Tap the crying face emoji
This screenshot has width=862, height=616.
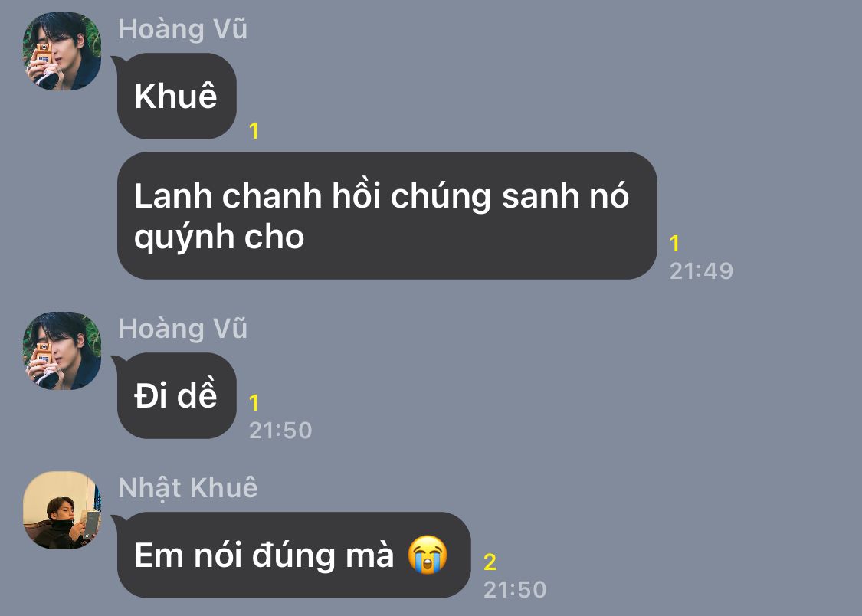pyautogui.click(x=427, y=555)
